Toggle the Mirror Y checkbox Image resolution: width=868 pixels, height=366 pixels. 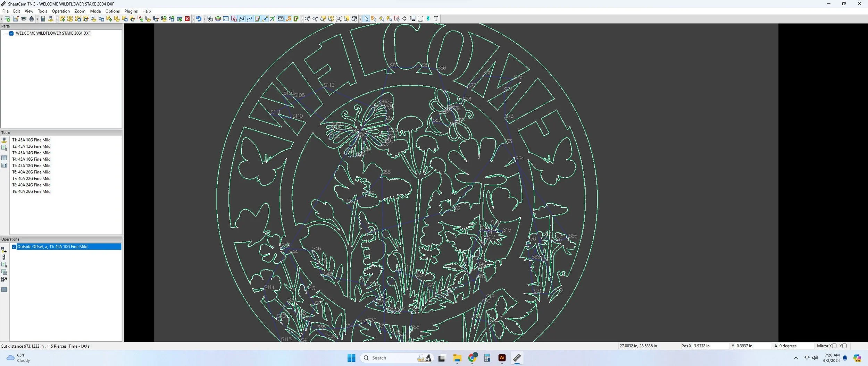844,346
